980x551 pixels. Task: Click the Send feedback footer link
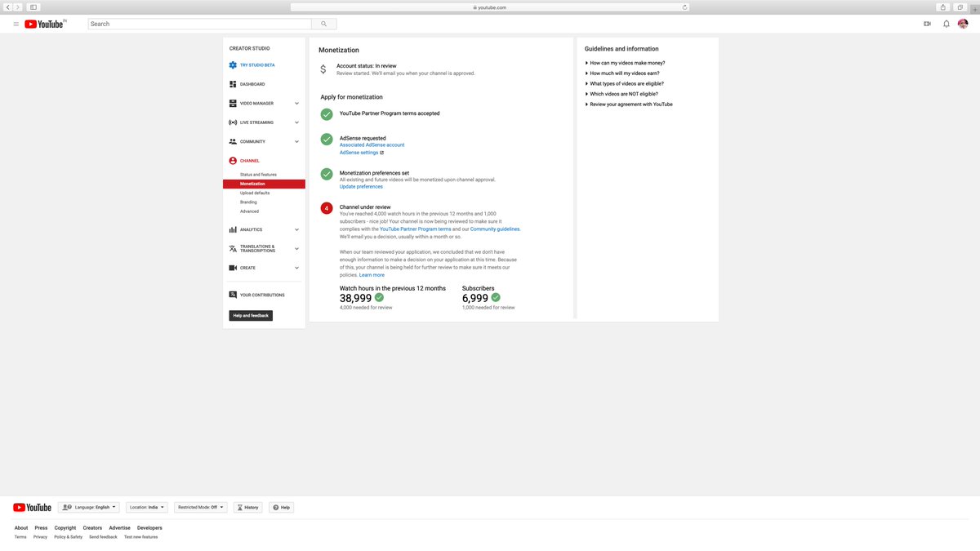104,537
